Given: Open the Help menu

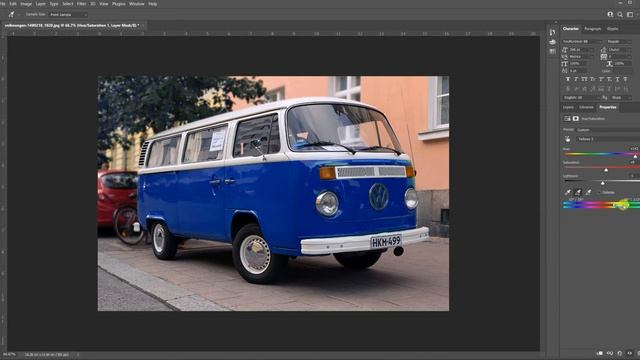Looking at the screenshot, I should coord(153,4).
